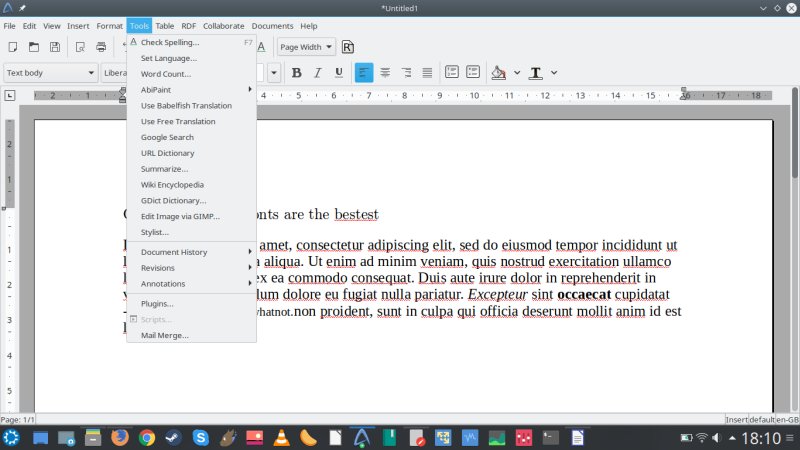
Task: Toggle underline formatting
Action: [339, 72]
